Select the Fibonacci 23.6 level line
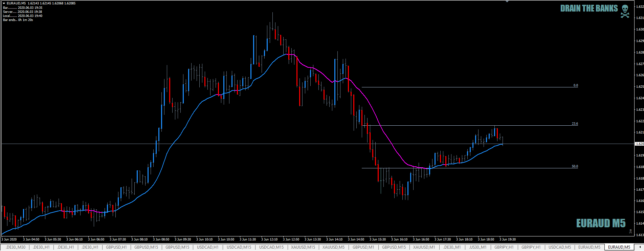644x251 pixels. coord(470,126)
